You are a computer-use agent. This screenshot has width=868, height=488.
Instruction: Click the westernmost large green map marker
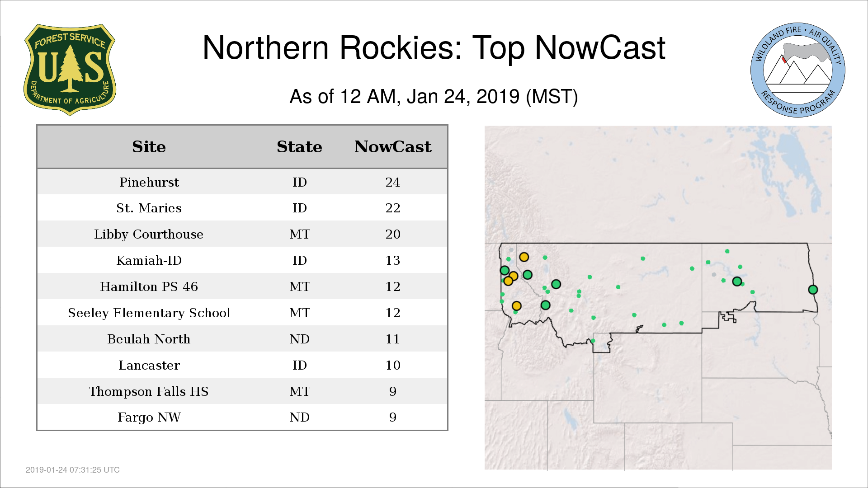click(505, 270)
